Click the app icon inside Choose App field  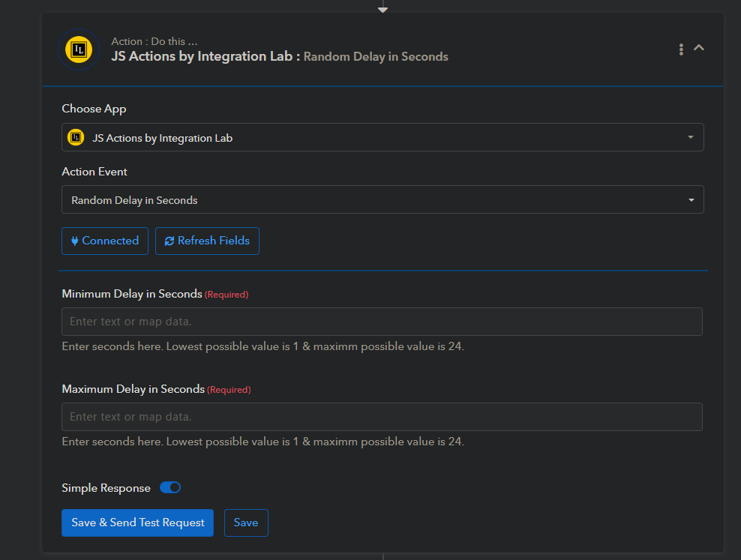point(76,137)
